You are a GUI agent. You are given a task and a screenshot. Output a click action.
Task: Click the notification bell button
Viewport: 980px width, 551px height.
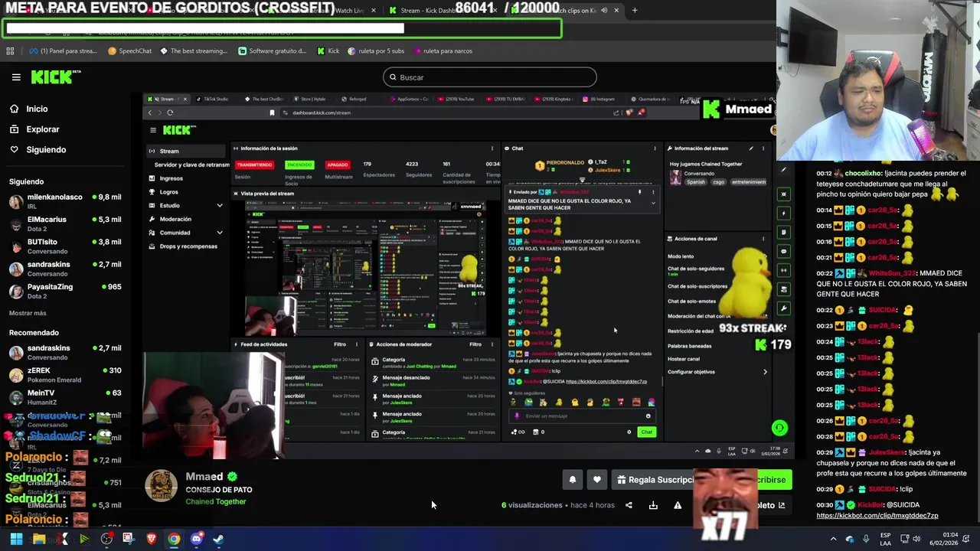tap(572, 480)
